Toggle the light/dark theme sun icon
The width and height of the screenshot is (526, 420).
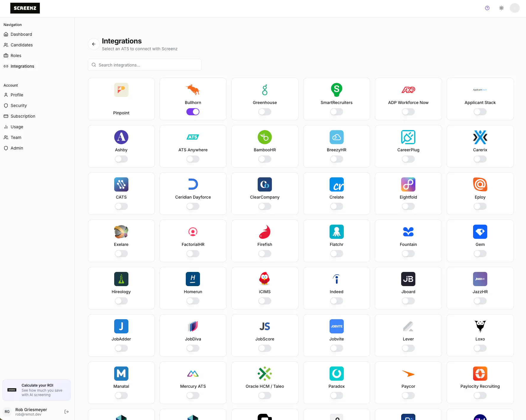point(501,8)
